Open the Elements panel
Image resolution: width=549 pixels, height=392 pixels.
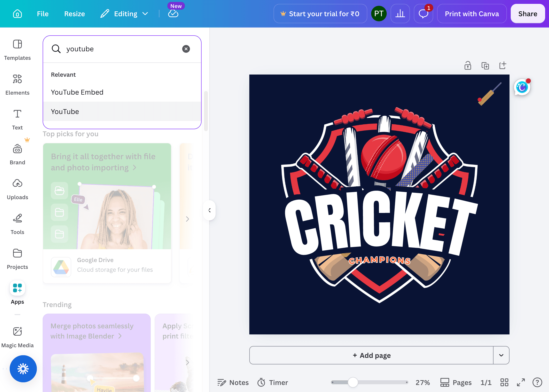pyautogui.click(x=17, y=85)
